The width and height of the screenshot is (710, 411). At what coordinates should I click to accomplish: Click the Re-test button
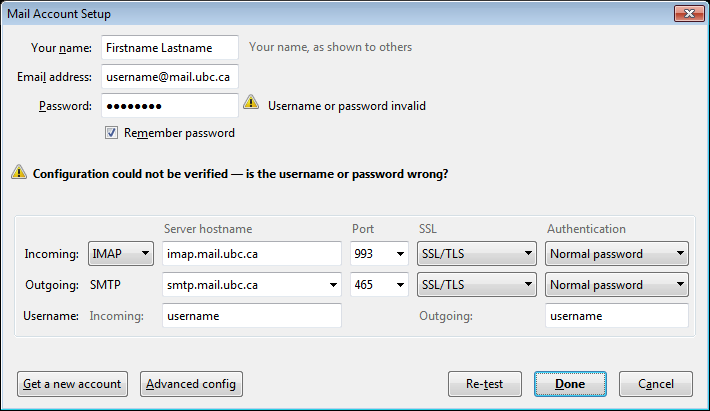click(484, 383)
